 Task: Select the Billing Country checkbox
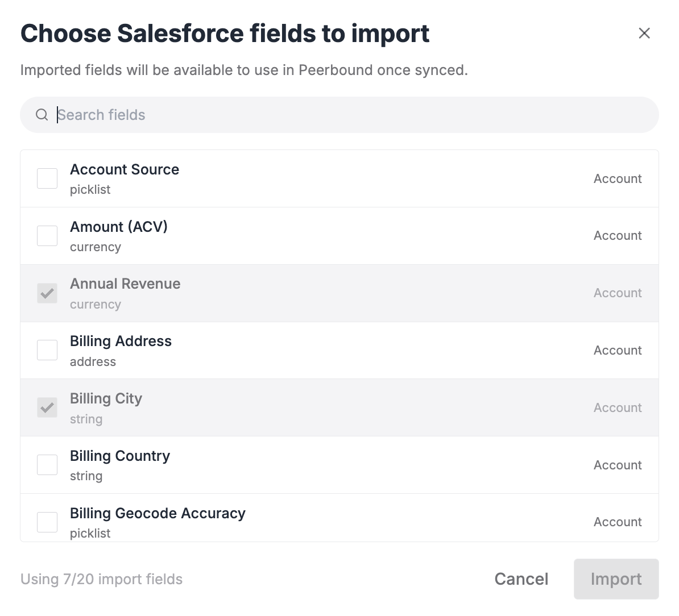click(47, 465)
